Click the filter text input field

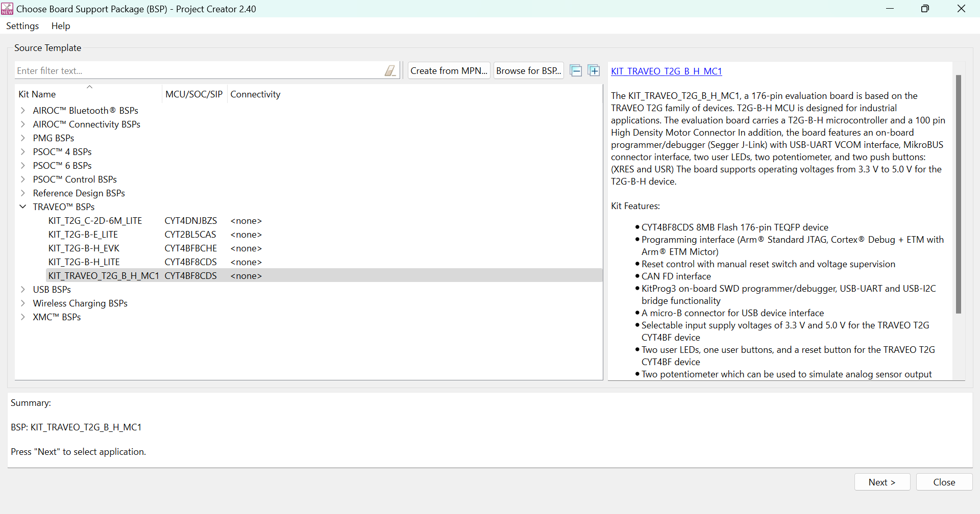click(x=199, y=71)
